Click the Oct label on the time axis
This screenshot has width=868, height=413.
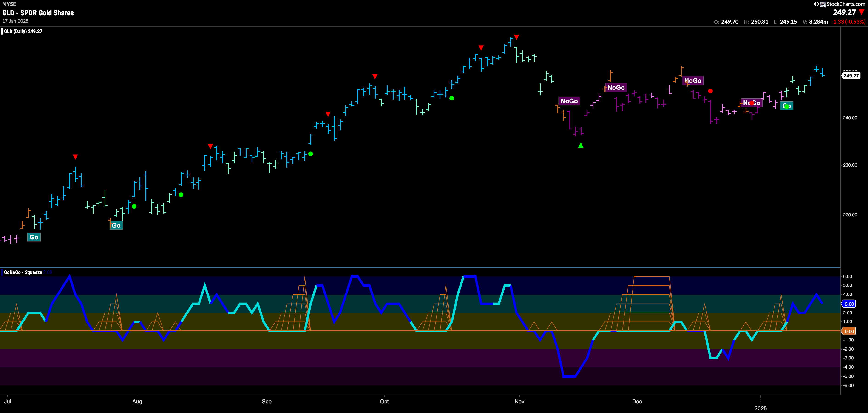pyautogui.click(x=384, y=401)
